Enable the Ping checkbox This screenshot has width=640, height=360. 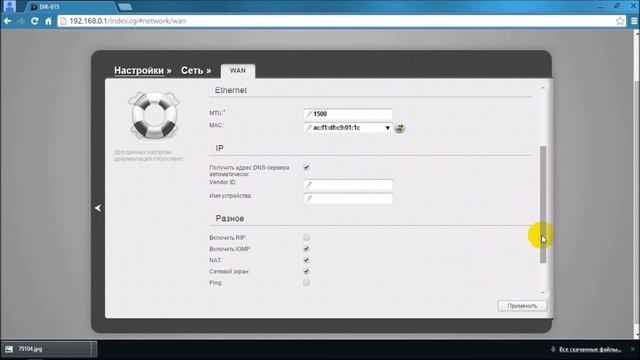(x=307, y=283)
